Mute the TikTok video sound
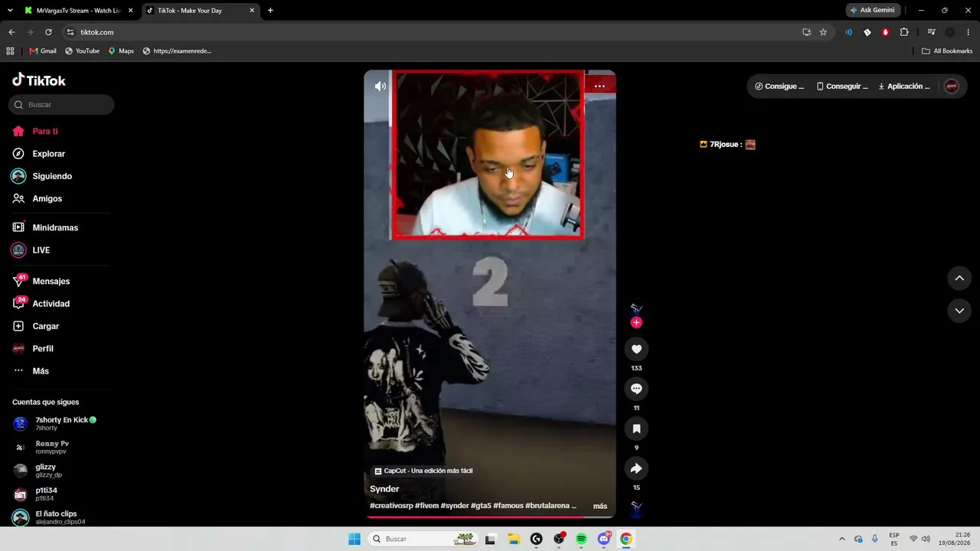This screenshot has height=551, width=980. coord(381,86)
